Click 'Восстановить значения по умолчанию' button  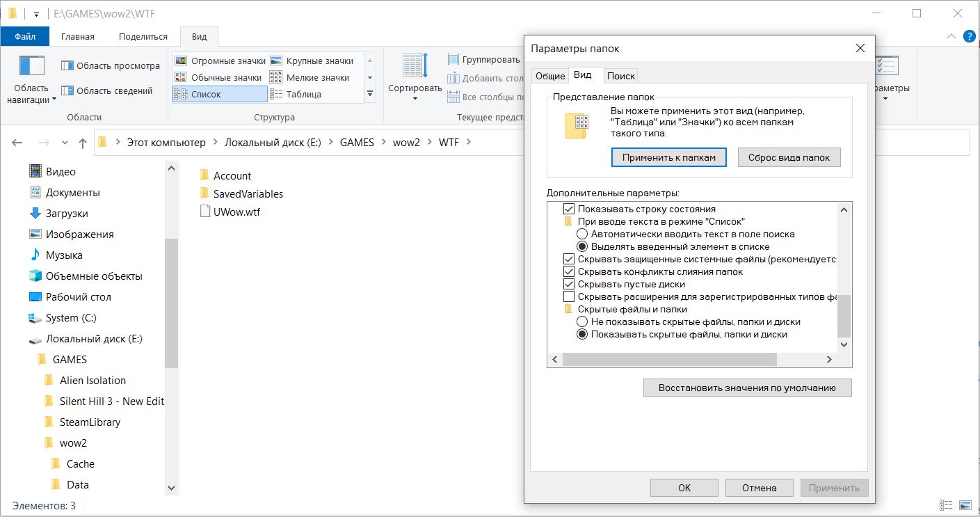pyautogui.click(x=747, y=388)
